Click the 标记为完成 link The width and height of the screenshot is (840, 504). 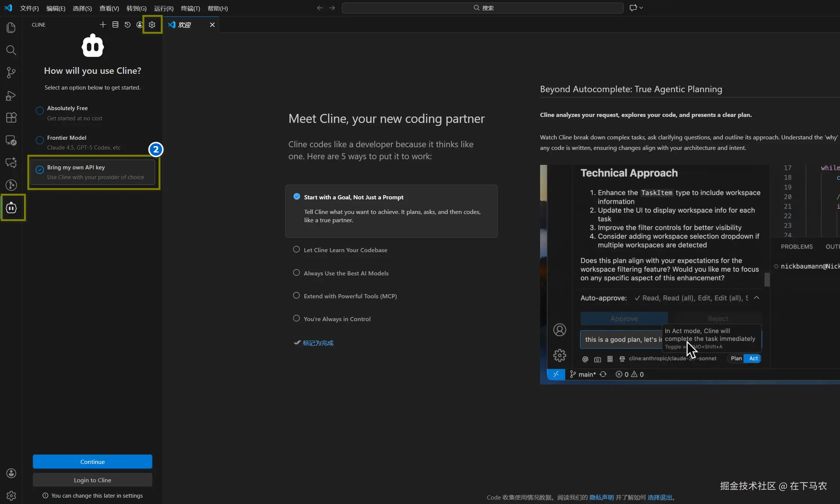[318, 343]
